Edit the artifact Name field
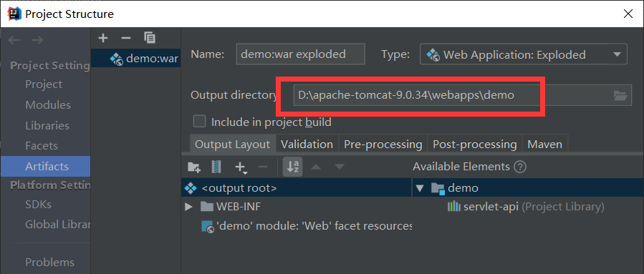 [301, 54]
